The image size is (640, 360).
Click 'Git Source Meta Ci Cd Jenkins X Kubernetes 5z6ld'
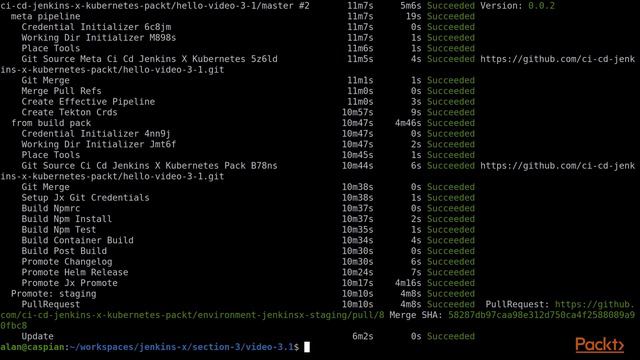(x=149, y=59)
